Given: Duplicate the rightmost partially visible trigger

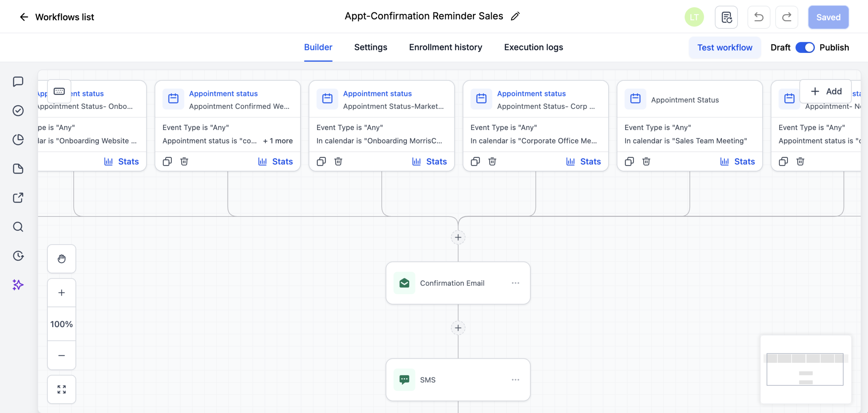Looking at the screenshot, I should click(x=783, y=162).
